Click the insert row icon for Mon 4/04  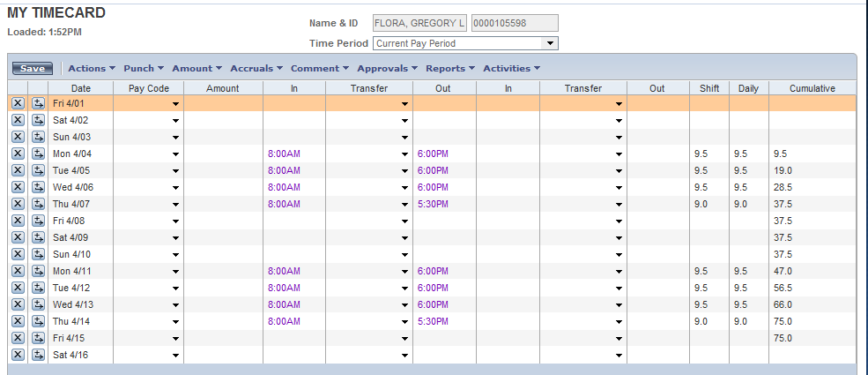coord(38,154)
